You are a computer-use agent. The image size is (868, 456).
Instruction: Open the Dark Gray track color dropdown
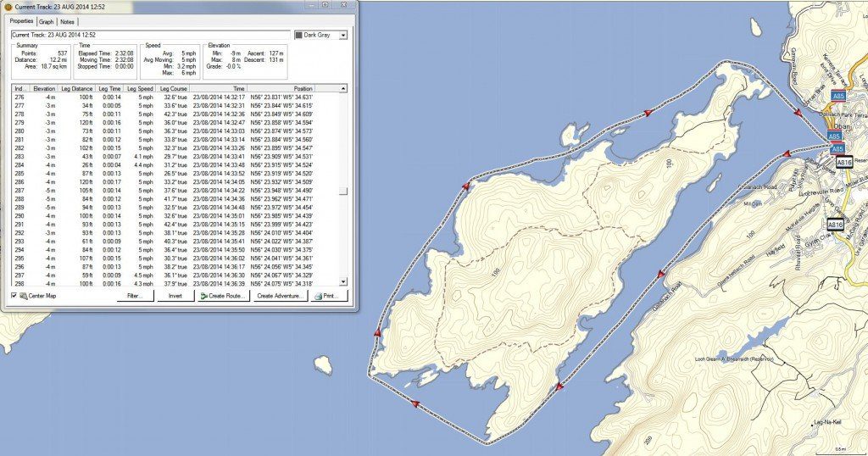click(x=342, y=35)
